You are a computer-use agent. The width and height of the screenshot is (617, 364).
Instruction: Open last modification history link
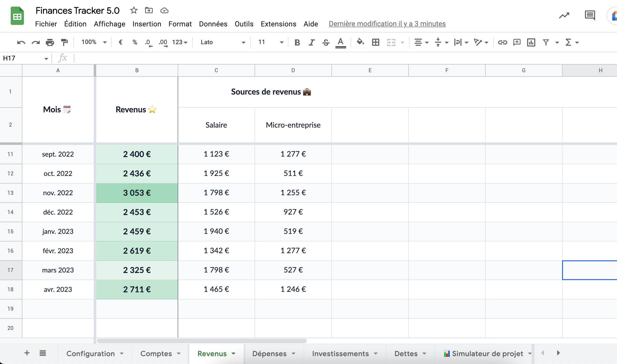[387, 24]
